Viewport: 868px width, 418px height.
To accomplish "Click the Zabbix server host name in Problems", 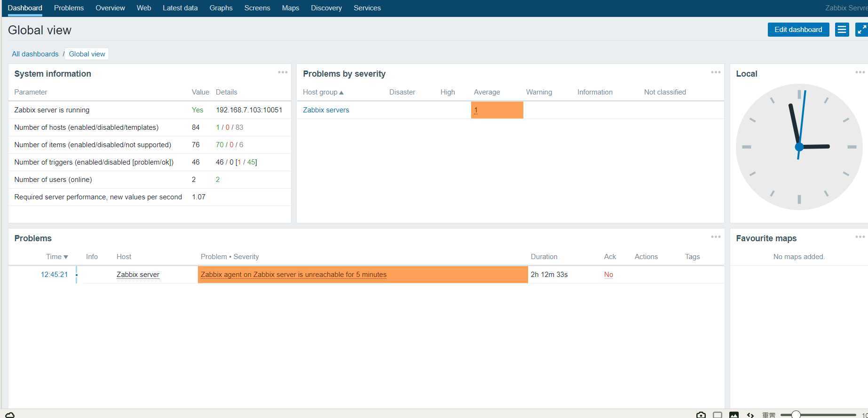I will [138, 275].
